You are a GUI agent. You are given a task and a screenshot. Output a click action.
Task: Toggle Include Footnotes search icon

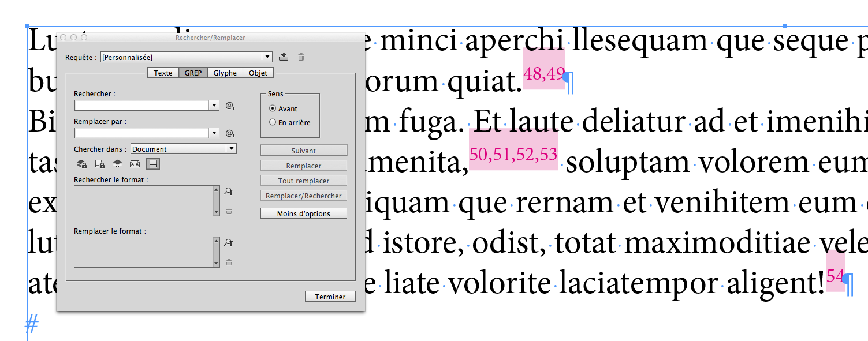point(153,164)
